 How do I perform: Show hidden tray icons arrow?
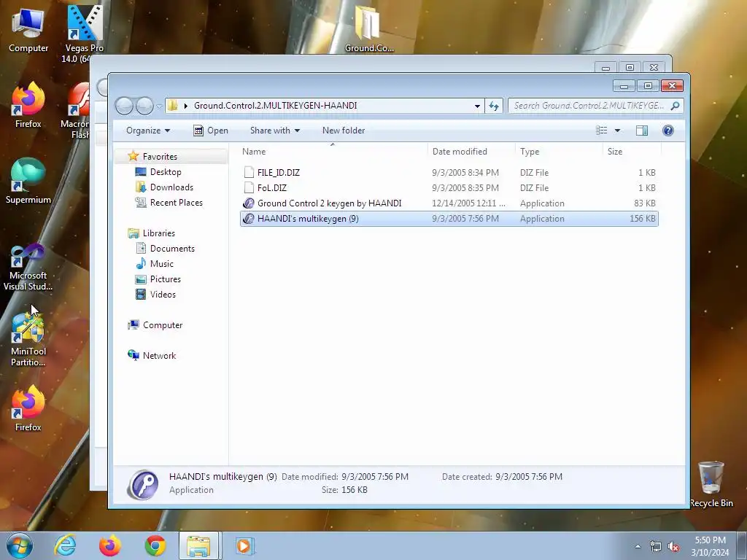tap(638, 546)
